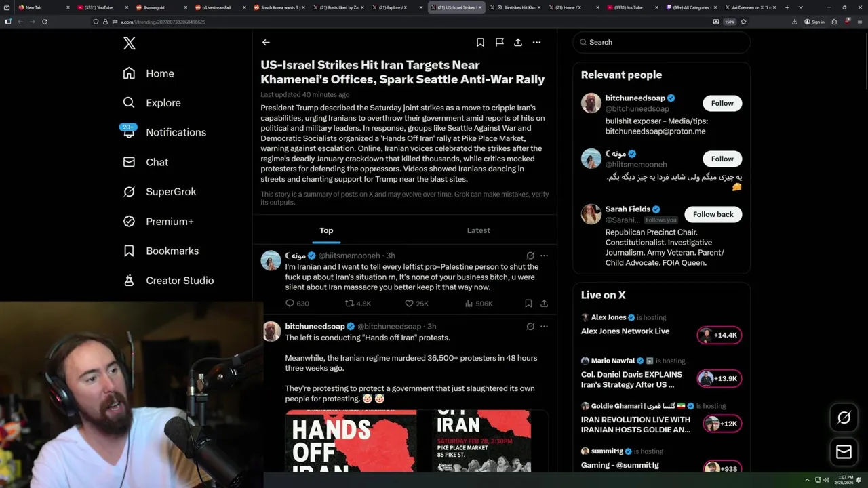Open bitchuneedsoap avatar in the feed
The width and height of the screenshot is (868, 488).
[x=271, y=331]
